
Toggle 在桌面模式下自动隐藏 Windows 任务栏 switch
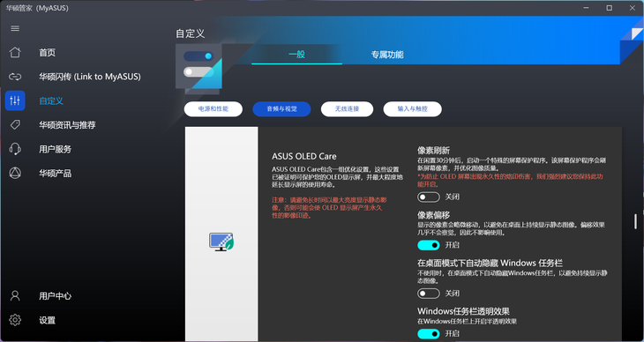pyautogui.click(x=429, y=294)
